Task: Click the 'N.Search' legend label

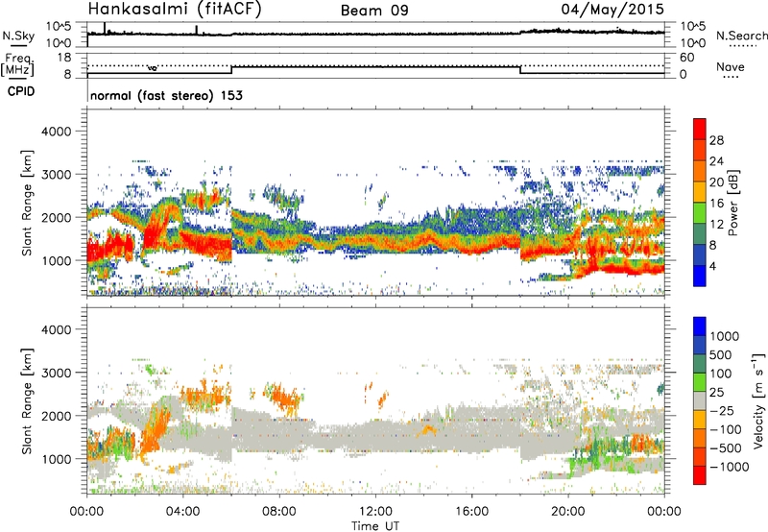Action: click(742, 36)
